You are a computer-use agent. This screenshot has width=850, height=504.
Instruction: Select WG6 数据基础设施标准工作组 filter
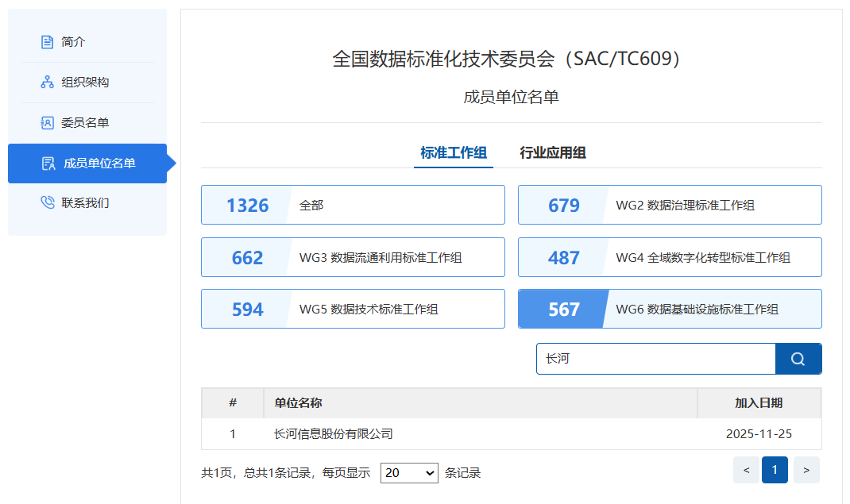[670, 309]
